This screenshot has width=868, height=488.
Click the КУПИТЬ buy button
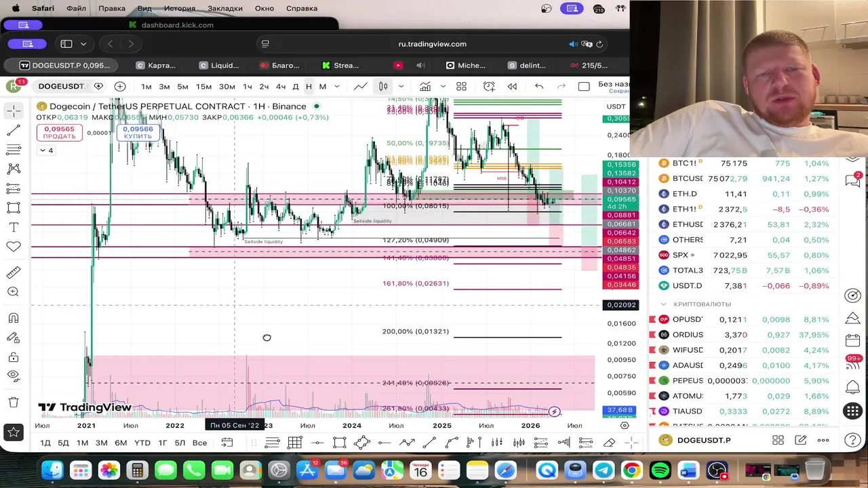click(138, 132)
